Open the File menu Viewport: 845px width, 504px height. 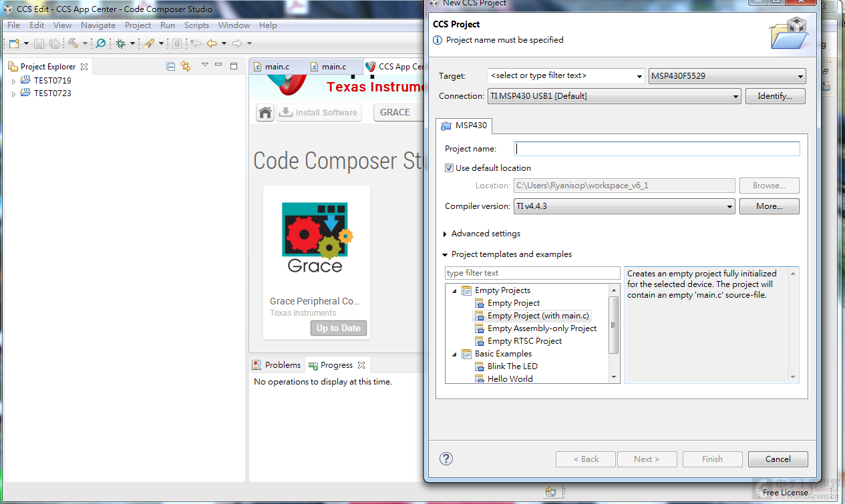13,25
